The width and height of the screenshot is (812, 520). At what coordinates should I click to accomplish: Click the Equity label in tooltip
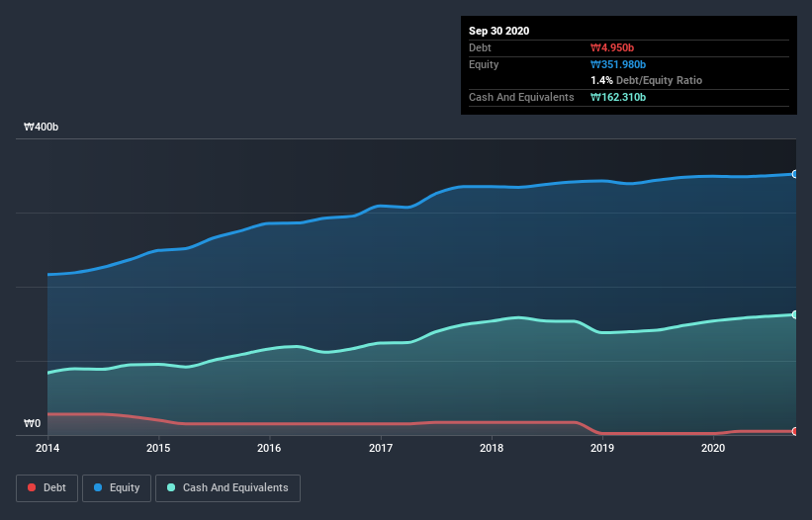tap(484, 64)
